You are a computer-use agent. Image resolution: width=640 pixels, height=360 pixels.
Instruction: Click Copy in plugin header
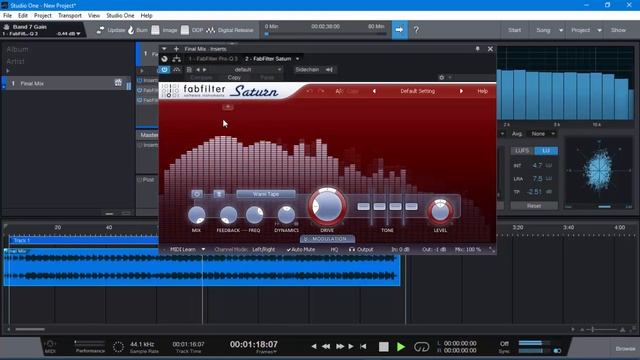click(x=234, y=78)
